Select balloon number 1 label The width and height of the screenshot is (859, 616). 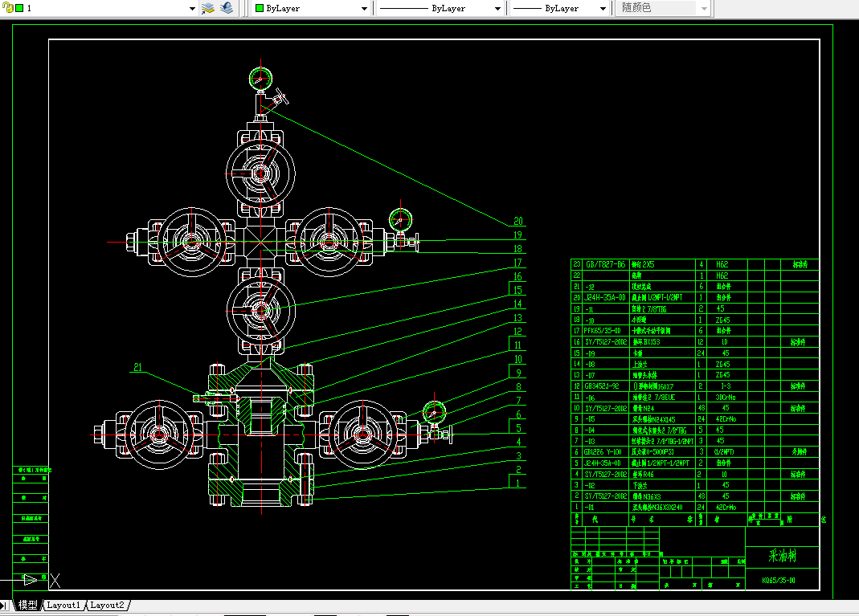tap(517, 483)
